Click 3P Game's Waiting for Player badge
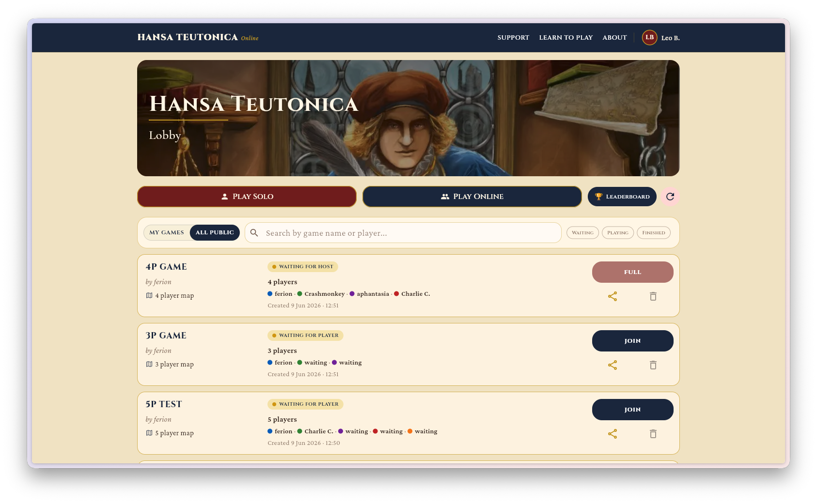The height and width of the screenshot is (504, 817). 305,336
